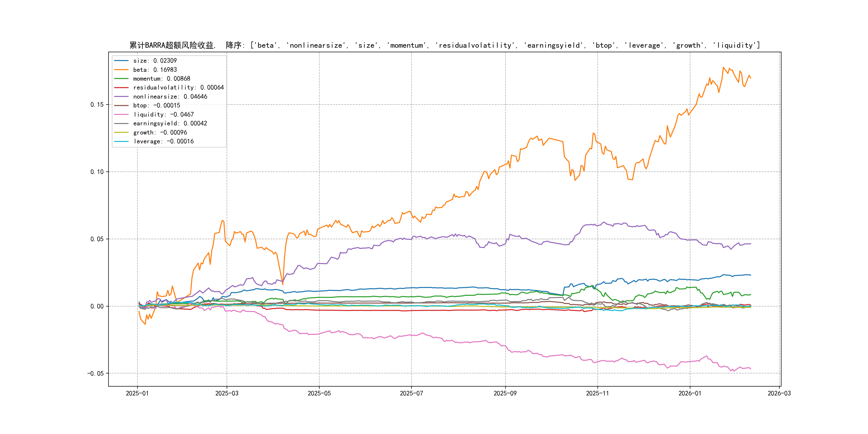Click the x-axis tick label 2025-05
This screenshot has height=434, width=868.
pos(319,393)
